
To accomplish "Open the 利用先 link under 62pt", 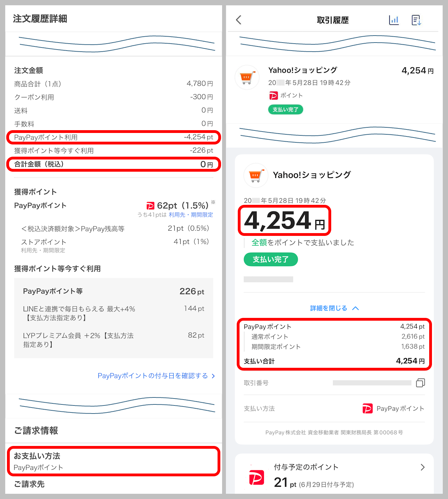I will (x=177, y=215).
